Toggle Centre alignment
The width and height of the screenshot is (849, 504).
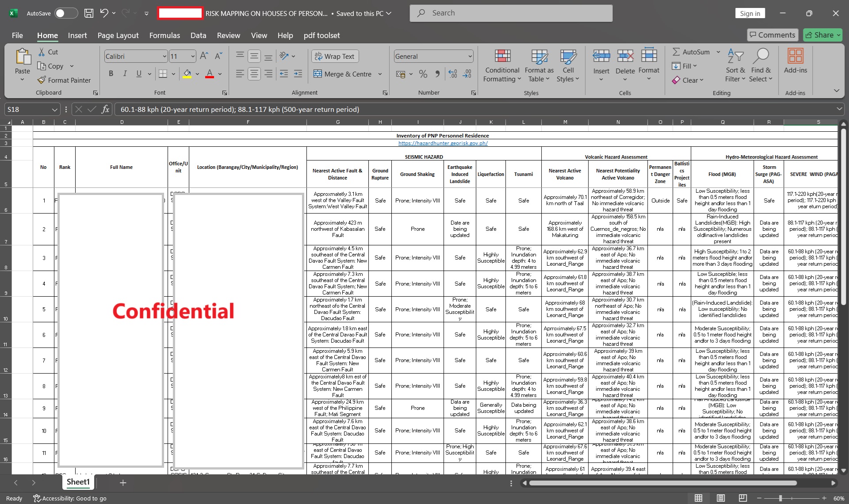click(x=254, y=74)
